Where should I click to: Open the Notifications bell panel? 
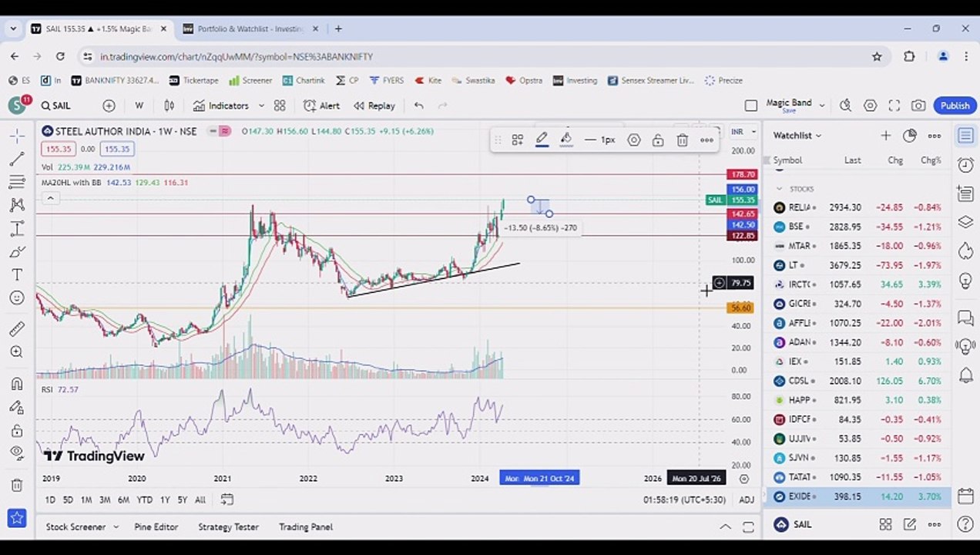point(965,376)
